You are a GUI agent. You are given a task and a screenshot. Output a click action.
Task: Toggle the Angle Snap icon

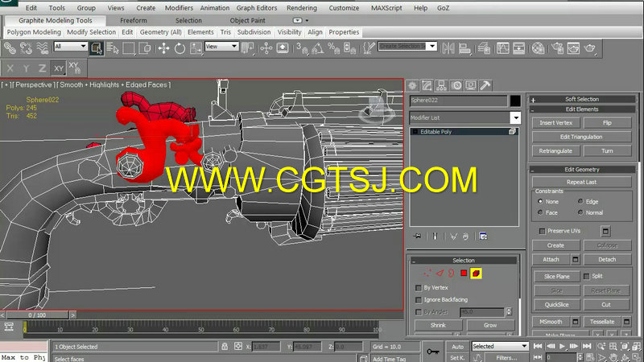pos(317,48)
